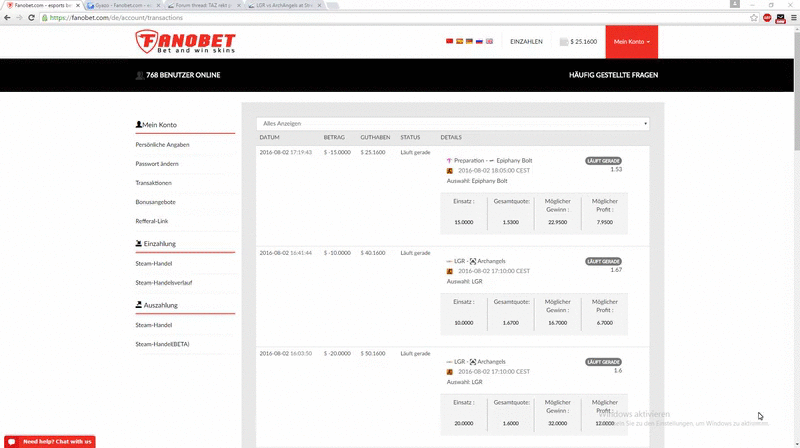This screenshot has height=448, width=800.
Task: Open Steam-Handelsverlauf in the sidebar
Action: [164, 283]
